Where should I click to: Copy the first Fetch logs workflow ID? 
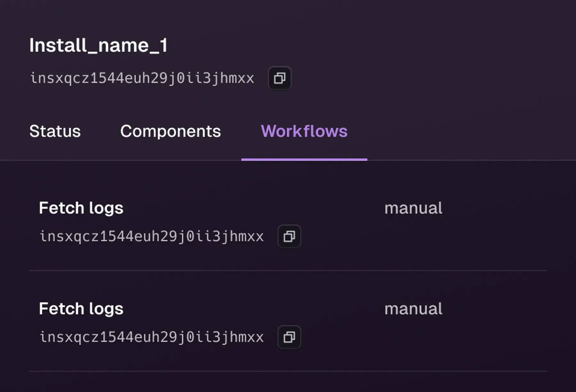click(x=289, y=236)
